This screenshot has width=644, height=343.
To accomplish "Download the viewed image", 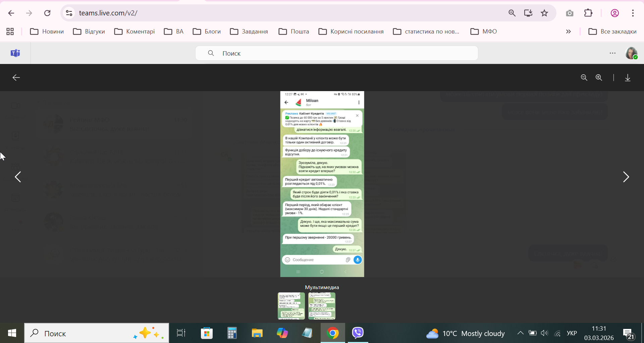I will click(628, 78).
